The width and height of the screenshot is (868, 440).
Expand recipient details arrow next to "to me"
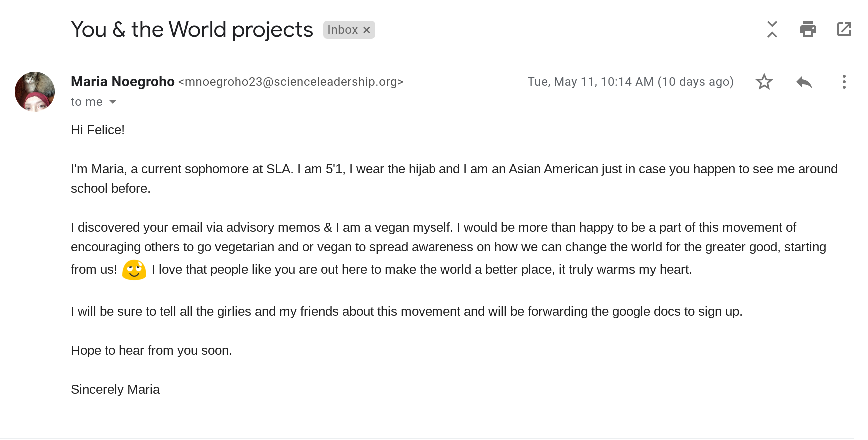pyautogui.click(x=113, y=102)
